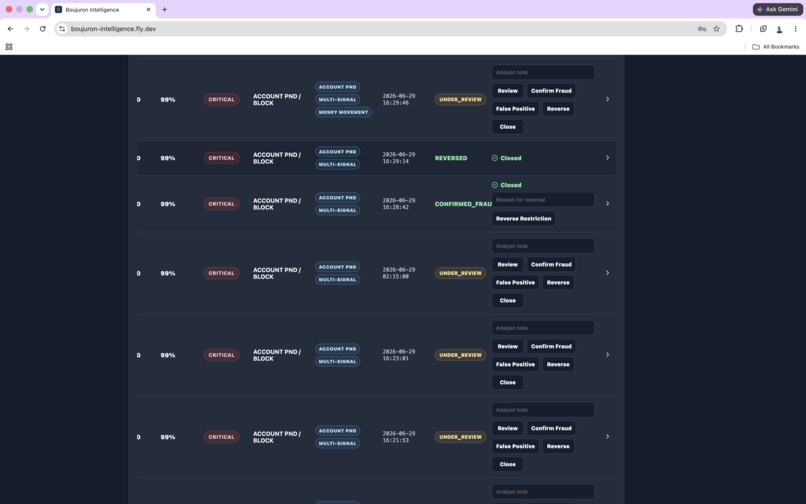Screen dimensions: 806x504
Task: Open the All Bookmarks folder
Action: tap(776, 47)
